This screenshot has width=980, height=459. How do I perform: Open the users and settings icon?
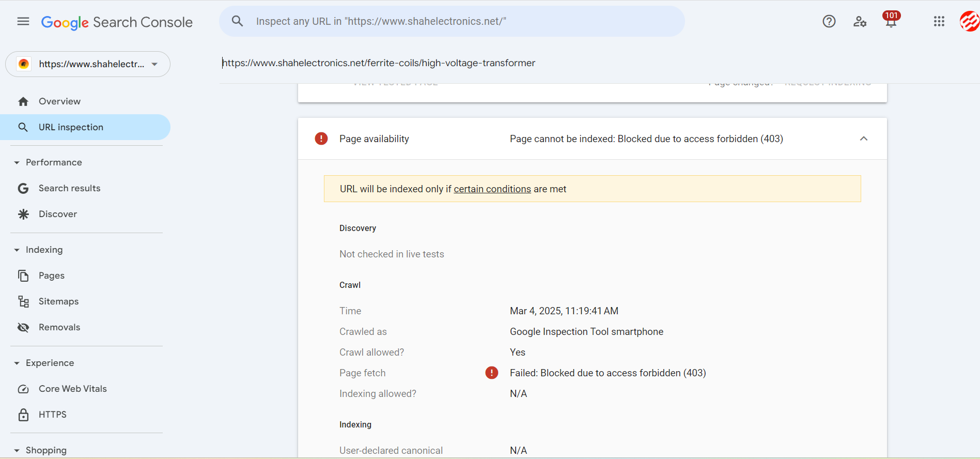(860, 21)
